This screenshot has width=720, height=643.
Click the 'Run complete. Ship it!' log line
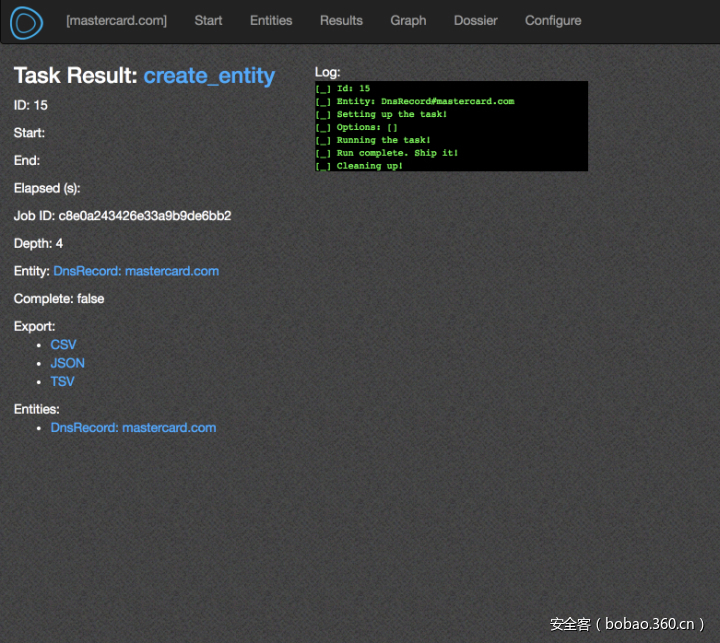click(x=397, y=153)
